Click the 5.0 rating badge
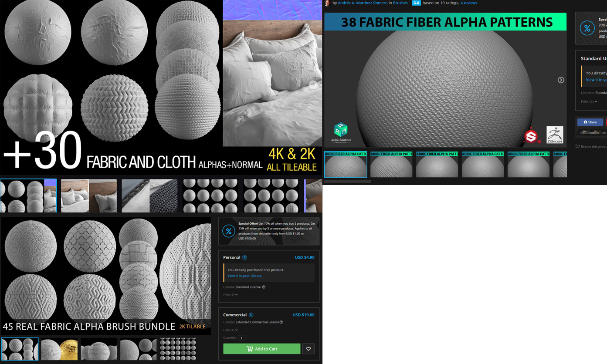This screenshot has width=607, height=364. [416, 3]
